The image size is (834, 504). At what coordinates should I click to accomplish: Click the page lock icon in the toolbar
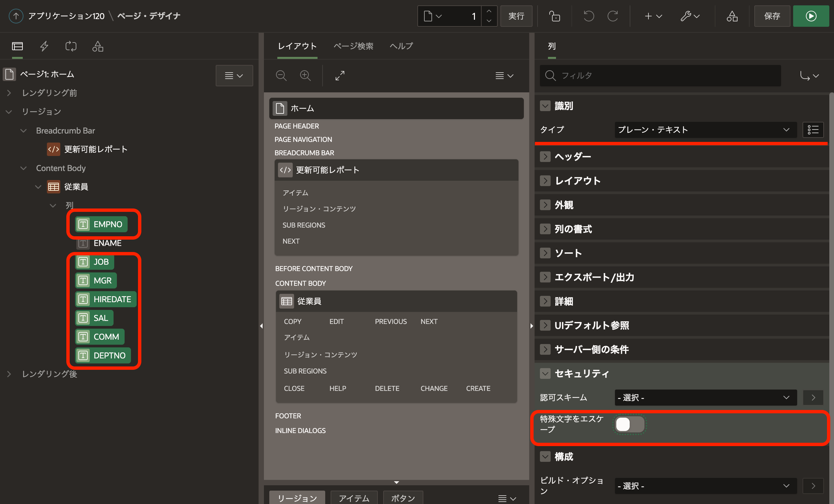coord(554,16)
